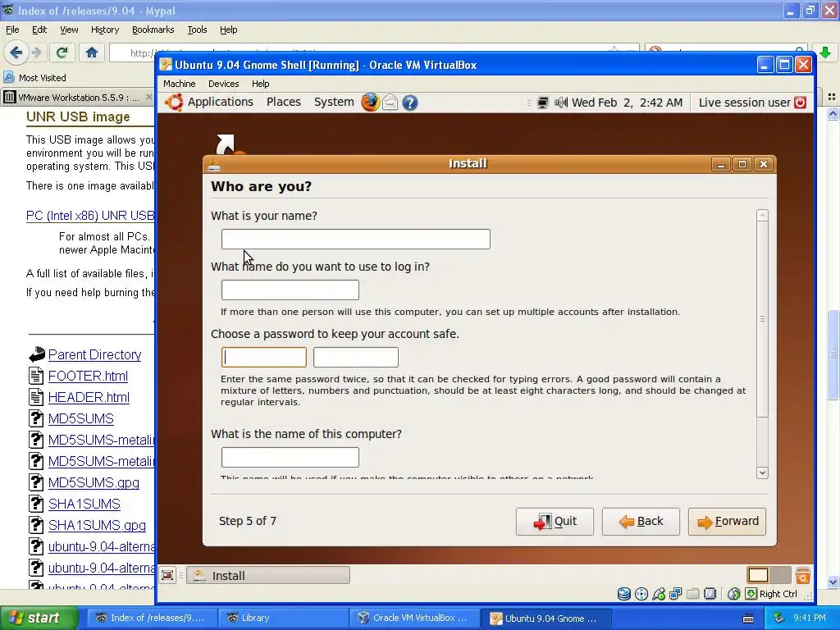840x630 pixels.
Task: Open the History menu in Mypal
Action: click(x=104, y=30)
